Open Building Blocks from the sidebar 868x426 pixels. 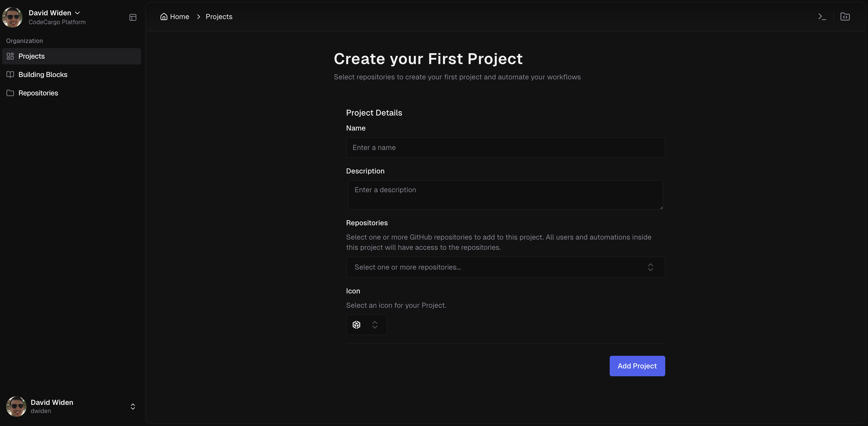click(x=42, y=74)
